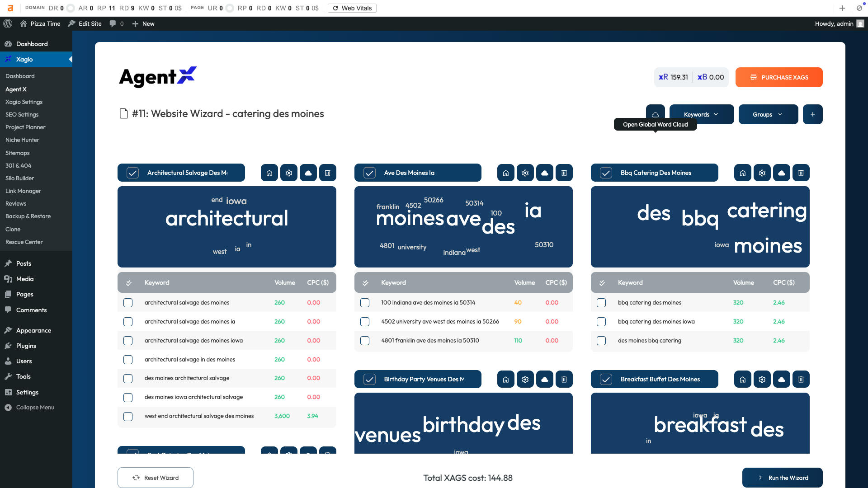
Task: Open Xagio Settings in sidebar
Action: coord(24,102)
